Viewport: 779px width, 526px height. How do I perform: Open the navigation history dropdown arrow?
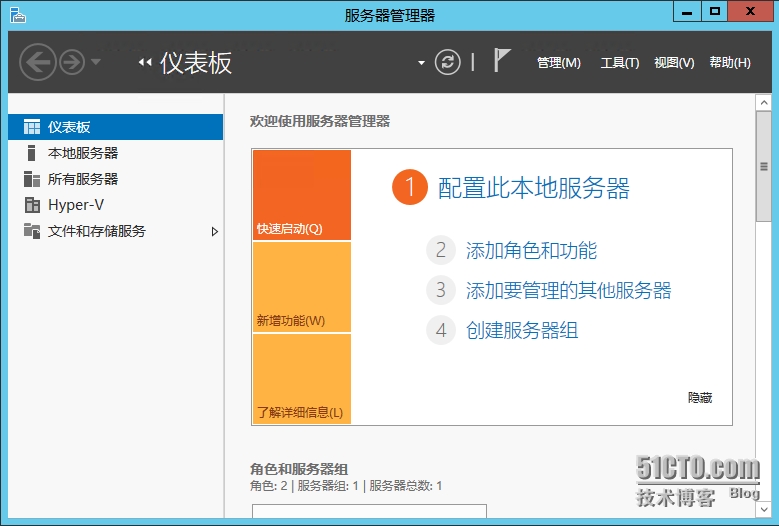(96, 62)
